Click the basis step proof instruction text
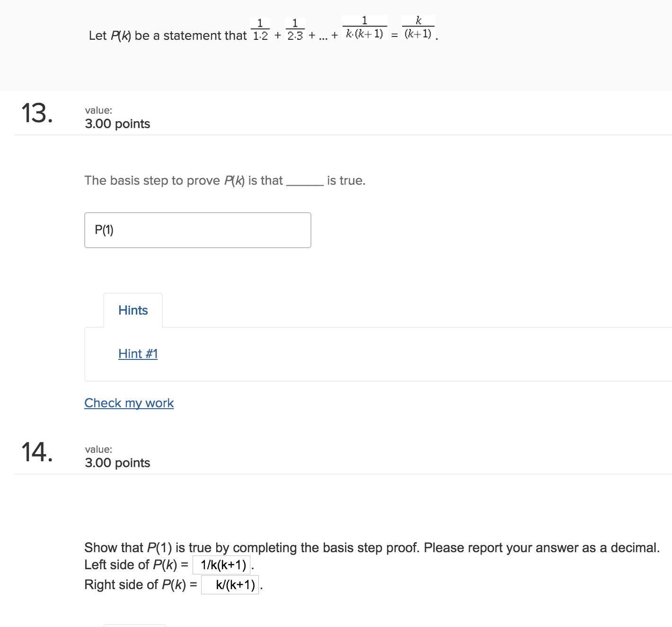Image resolution: width=672 pixels, height=627 pixels. click(331, 547)
